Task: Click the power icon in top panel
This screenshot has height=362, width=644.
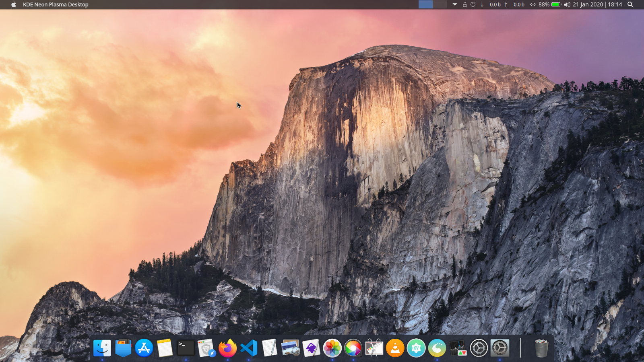Action: [473, 4]
